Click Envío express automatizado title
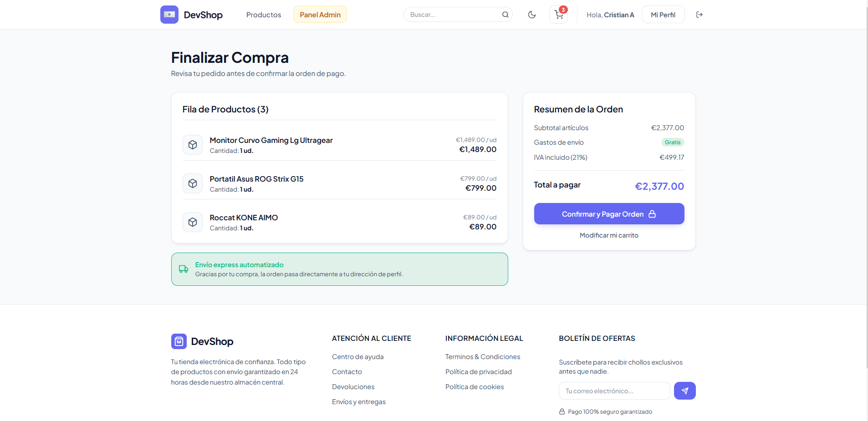The width and height of the screenshot is (868, 421). (239, 265)
